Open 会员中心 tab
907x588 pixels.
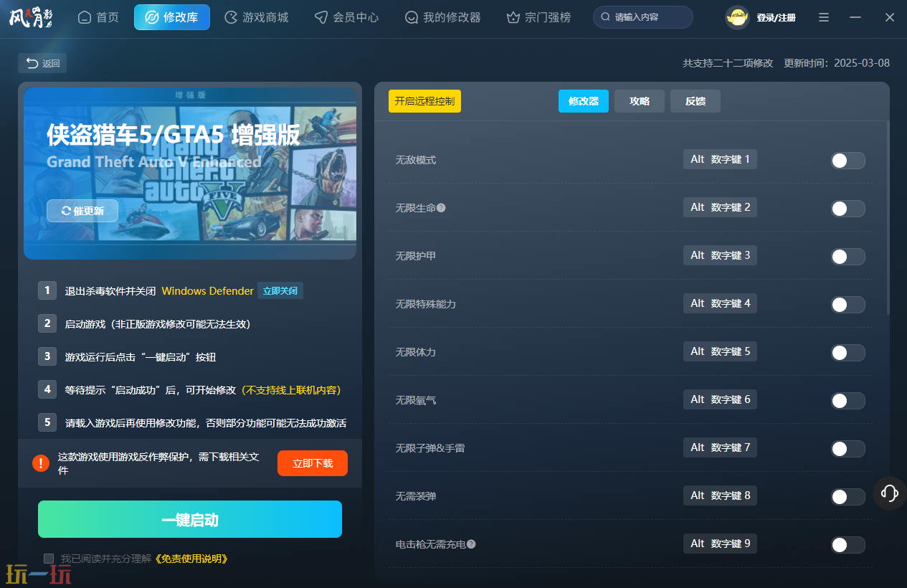[347, 17]
